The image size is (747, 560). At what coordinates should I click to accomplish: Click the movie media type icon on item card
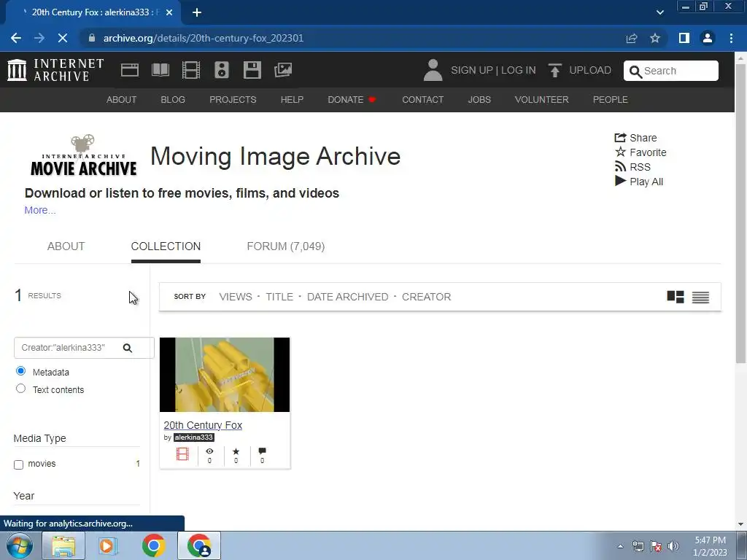pyautogui.click(x=182, y=454)
